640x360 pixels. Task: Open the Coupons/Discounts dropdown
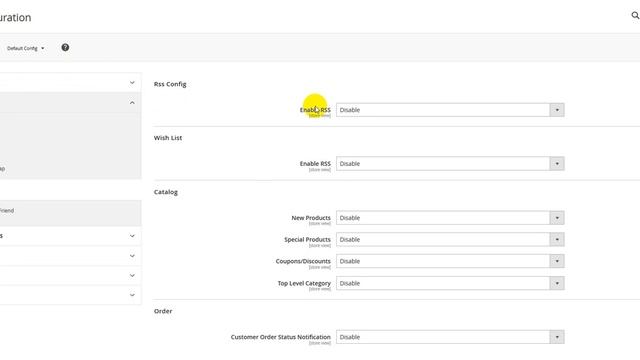[x=450, y=261]
